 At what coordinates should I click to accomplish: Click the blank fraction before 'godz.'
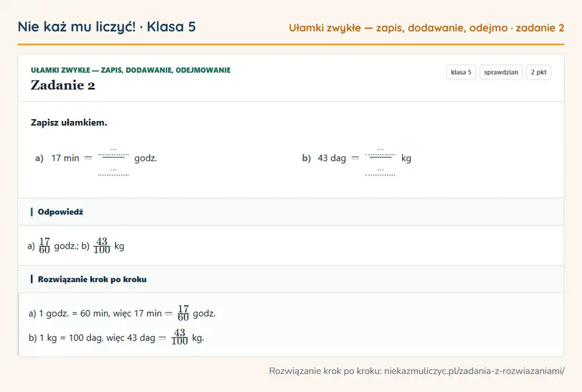point(114,162)
